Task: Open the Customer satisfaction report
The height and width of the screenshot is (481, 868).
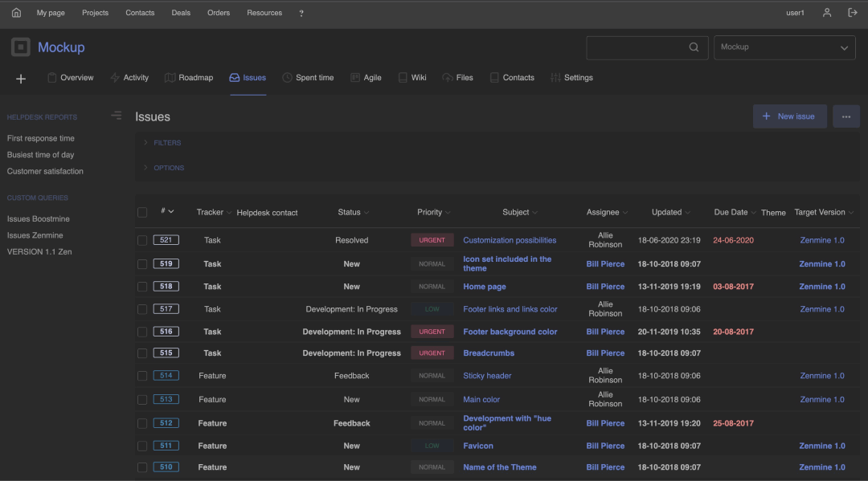Action: click(45, 171)
